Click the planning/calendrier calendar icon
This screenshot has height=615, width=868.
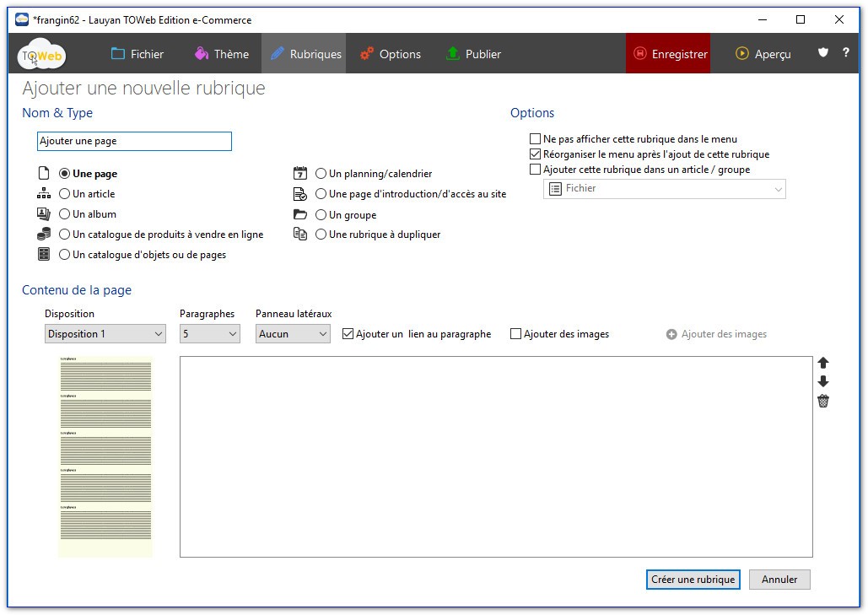(x=300, y=174)
